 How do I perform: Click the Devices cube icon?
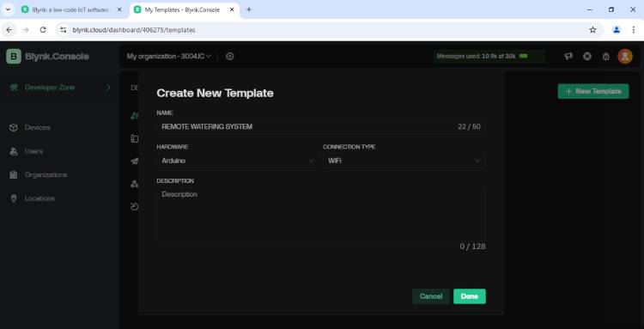14,128
